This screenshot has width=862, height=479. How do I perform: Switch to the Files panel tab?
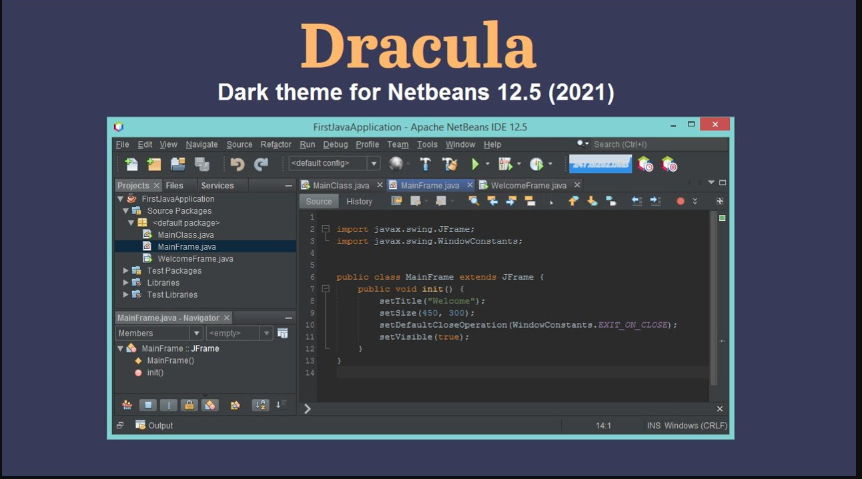pos(174,186)
